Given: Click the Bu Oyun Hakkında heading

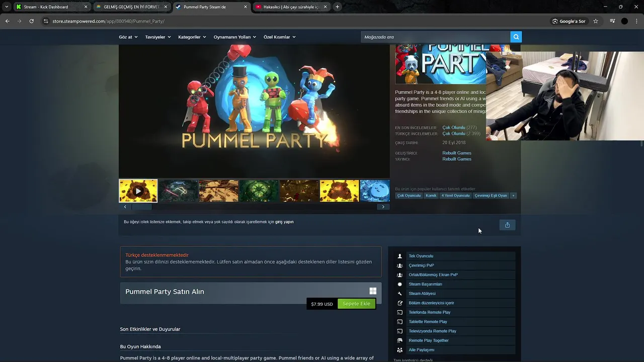Looking at the screenshot, I should [x=140, y=347].
